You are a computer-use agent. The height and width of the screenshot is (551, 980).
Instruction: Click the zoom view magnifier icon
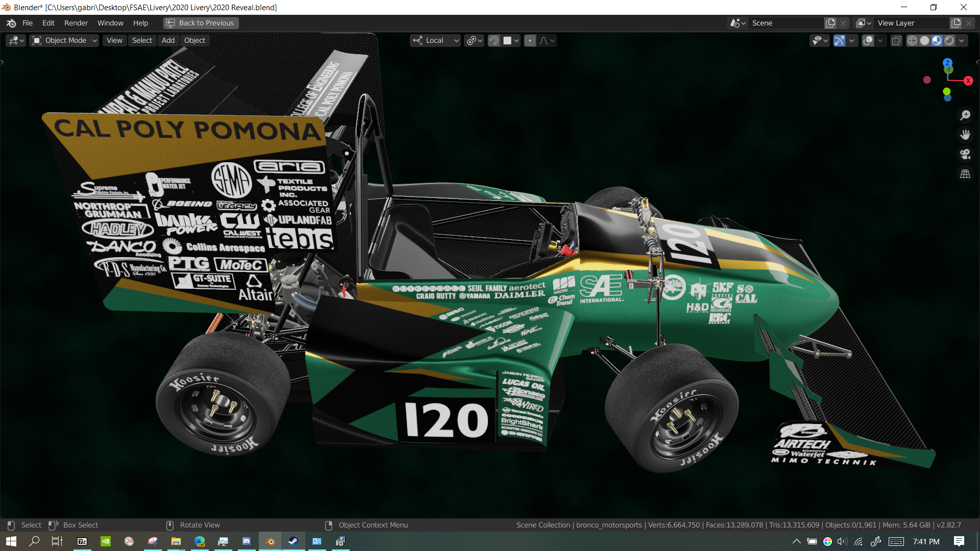pos(965,115)
